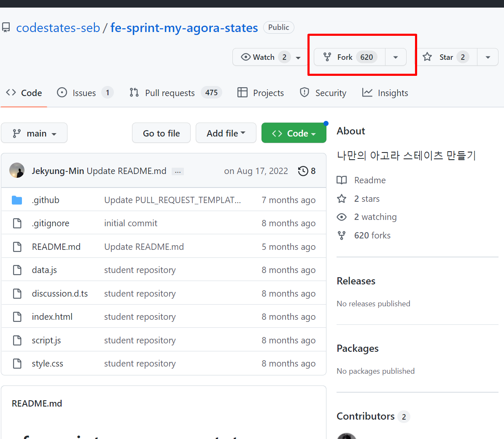Open the green Code clone dropdown
Screen dimensions: 504x439
(294, 133)
